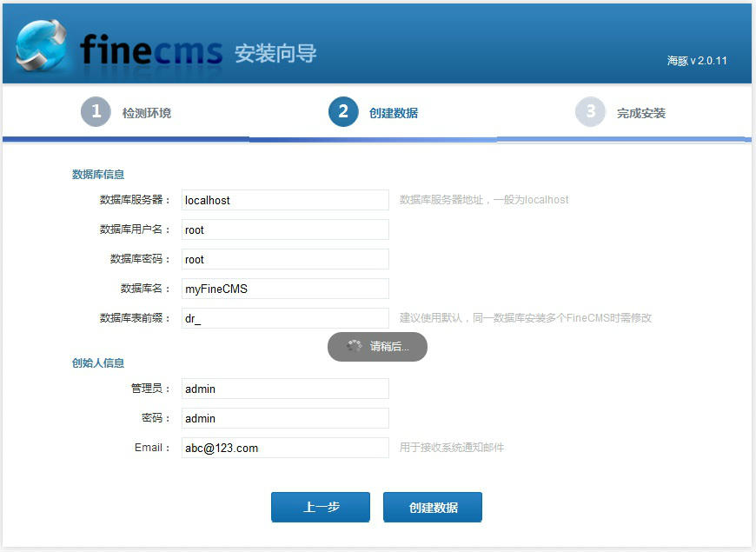Click the 数据库密码 field label

coord(140,259)
